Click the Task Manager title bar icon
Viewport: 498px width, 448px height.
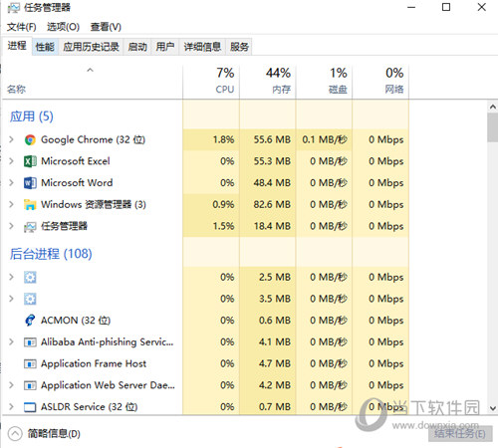coord(14,7)
